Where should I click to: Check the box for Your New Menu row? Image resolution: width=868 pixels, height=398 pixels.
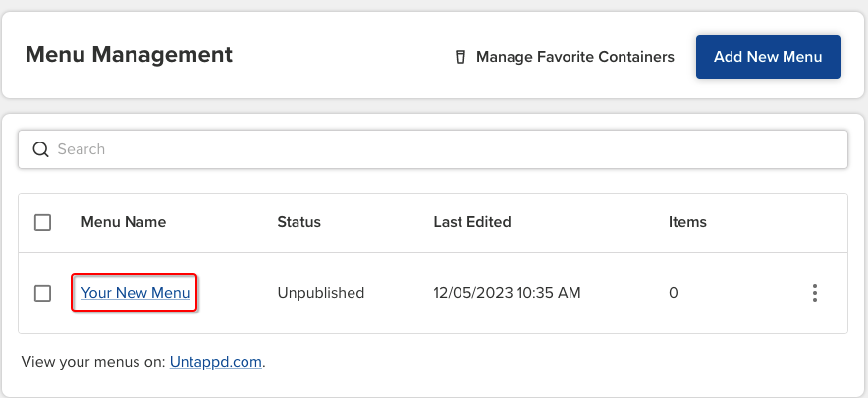(43, 293)
